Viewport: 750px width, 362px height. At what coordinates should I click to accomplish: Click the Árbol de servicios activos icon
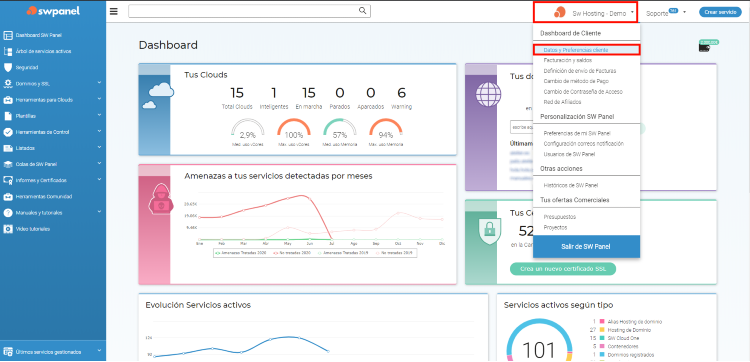click(8, 51)
